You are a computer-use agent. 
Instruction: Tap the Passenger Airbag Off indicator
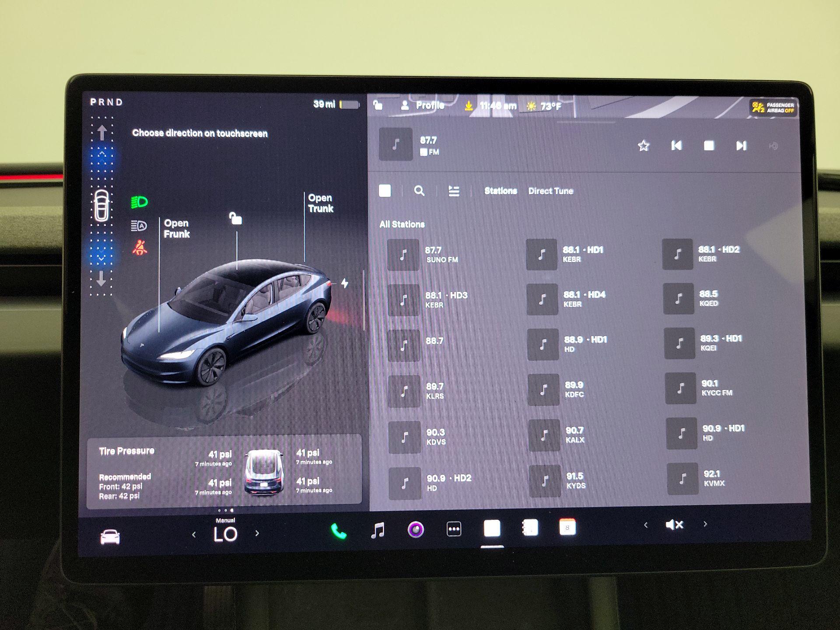pyautogui.click(x=773, y=107)
